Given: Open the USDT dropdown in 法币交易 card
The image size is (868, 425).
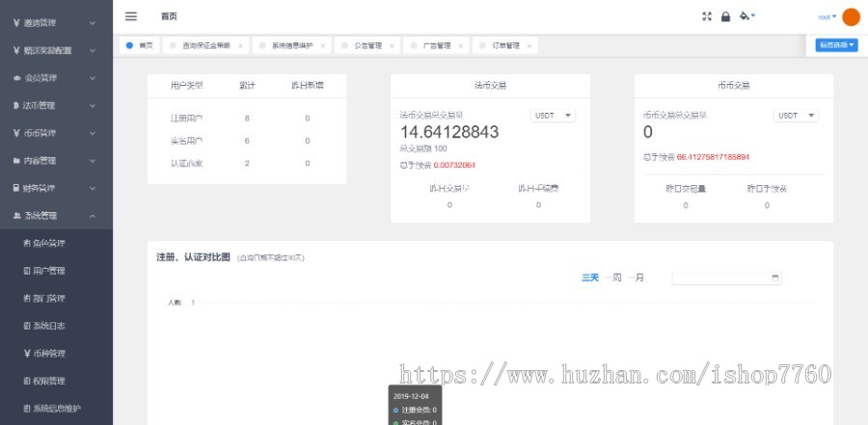Looking at the screenshot, I should click(x=553, y=116).
